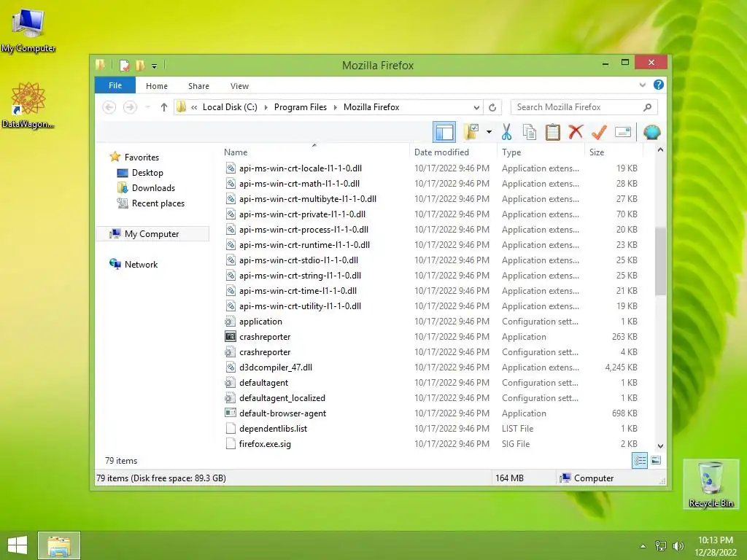The image size is (747, 560).
Task: Go up one folder level
Action: point(164,108)
